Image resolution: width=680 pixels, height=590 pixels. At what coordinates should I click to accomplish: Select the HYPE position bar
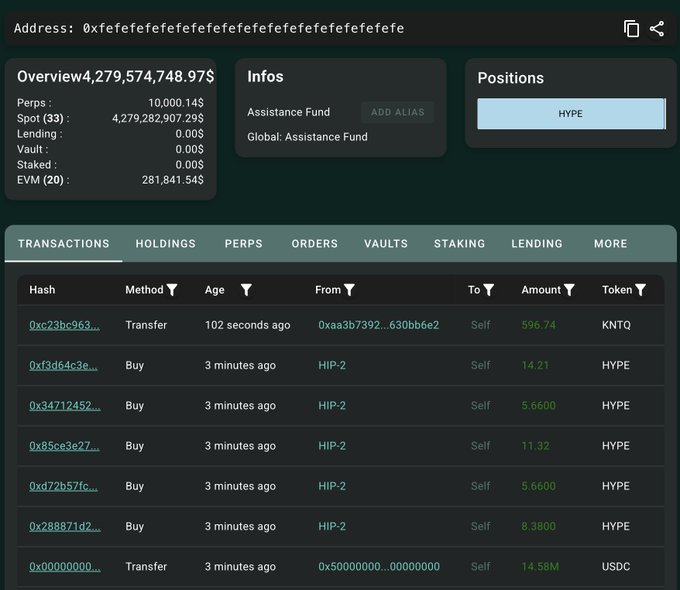point(571,114)
